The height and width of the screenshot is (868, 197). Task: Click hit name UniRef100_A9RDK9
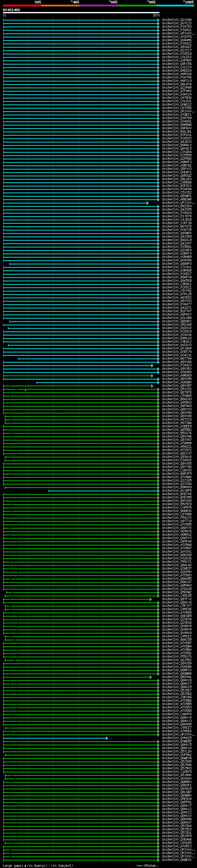pos(177,375)
